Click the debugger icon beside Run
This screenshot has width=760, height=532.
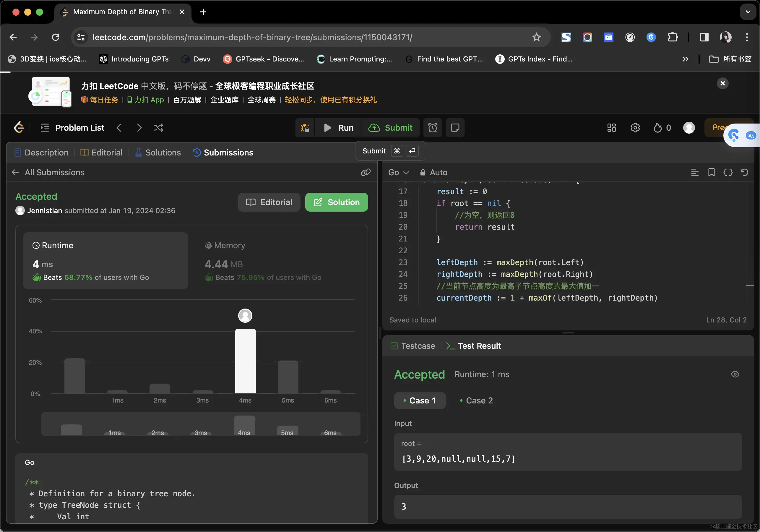coord(305,128)
